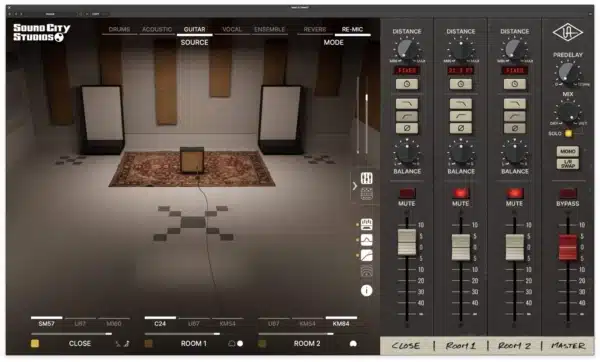The image size is (600, 362).
Task: Toggle low-cut filter on Close strip
Action: click(x=407, y=116)
